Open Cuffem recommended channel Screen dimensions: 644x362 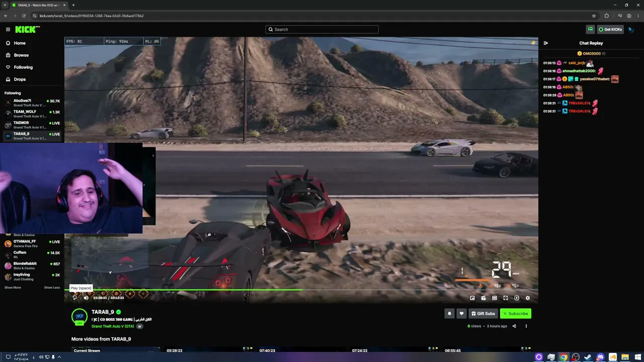pos(32,255)
